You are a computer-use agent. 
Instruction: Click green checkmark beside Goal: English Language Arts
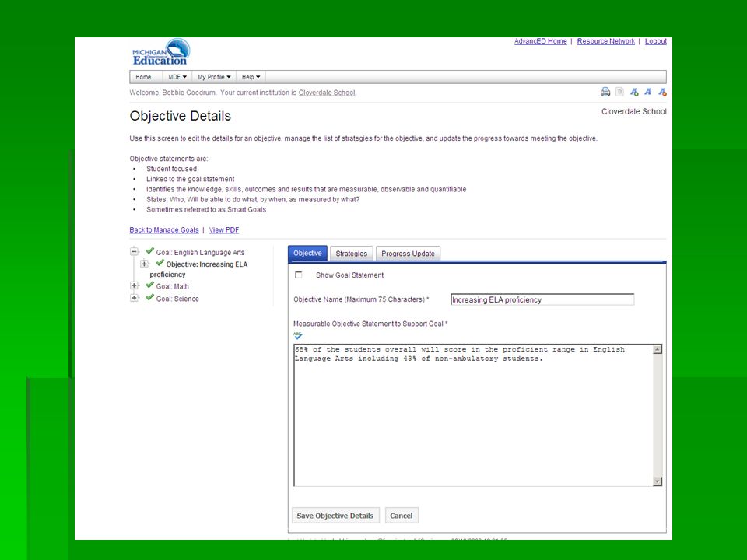point(149,251)
